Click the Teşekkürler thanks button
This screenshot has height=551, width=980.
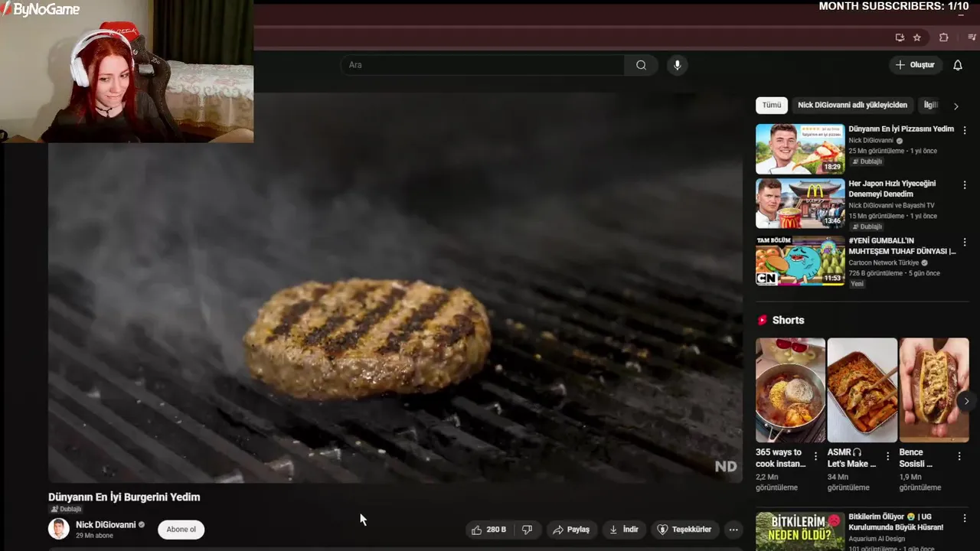[x=684, y=530]
